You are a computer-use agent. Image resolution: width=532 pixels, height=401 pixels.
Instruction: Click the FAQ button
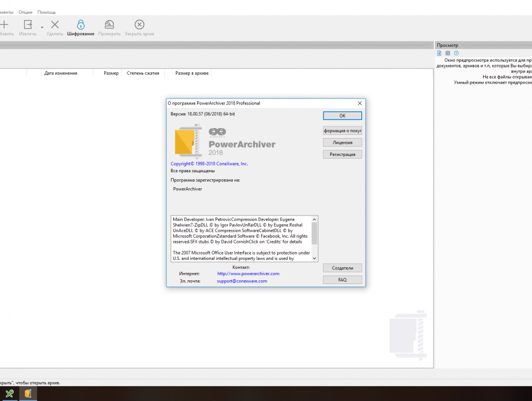click(x=342, y=280)
